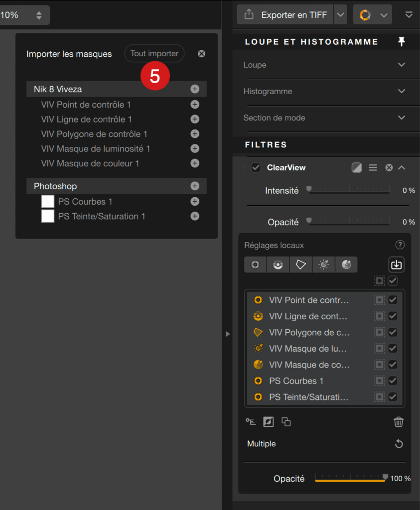Click the plus icon for Photoshop group
The height and width of the screenshot is (510, 420).
pyautogui.click(x=195, y=186)
